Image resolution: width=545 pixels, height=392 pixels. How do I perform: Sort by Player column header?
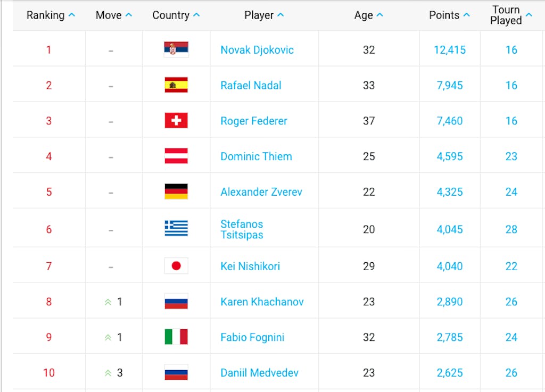(x=264, y=15)
